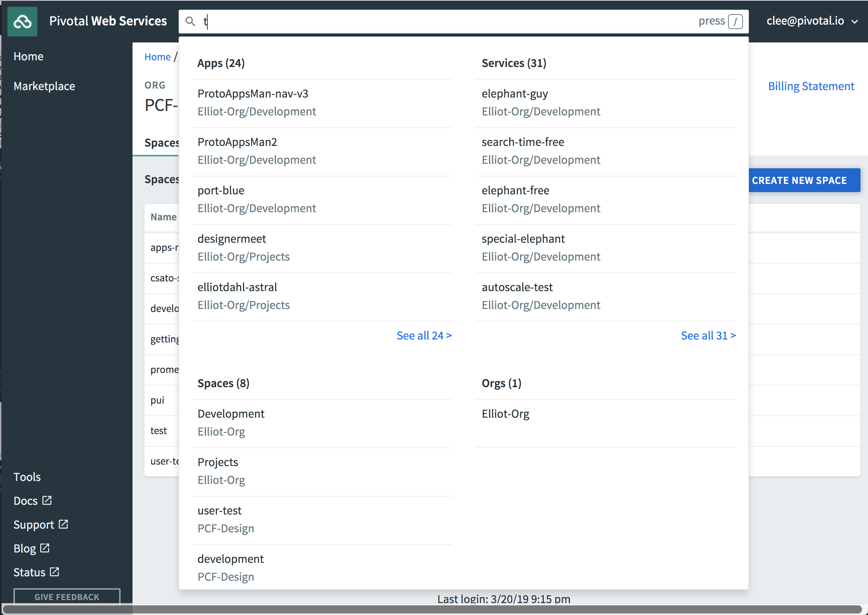Open port-blue app result

pos(321,200)
